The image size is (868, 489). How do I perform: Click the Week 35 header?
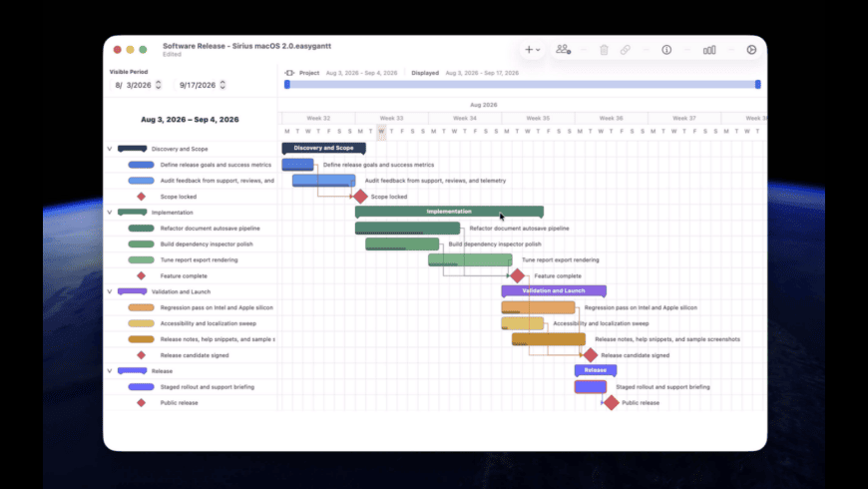click(x=538, y=118)
